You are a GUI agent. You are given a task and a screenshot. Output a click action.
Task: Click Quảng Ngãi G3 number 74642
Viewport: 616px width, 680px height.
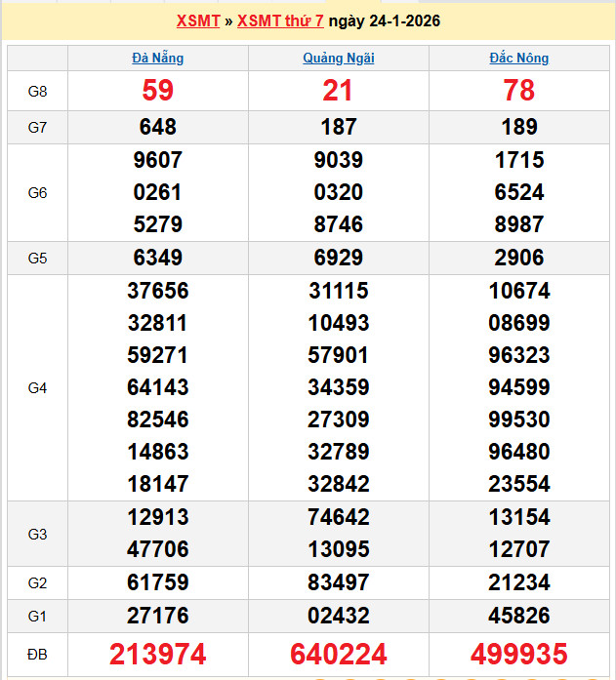pos(339,517)
